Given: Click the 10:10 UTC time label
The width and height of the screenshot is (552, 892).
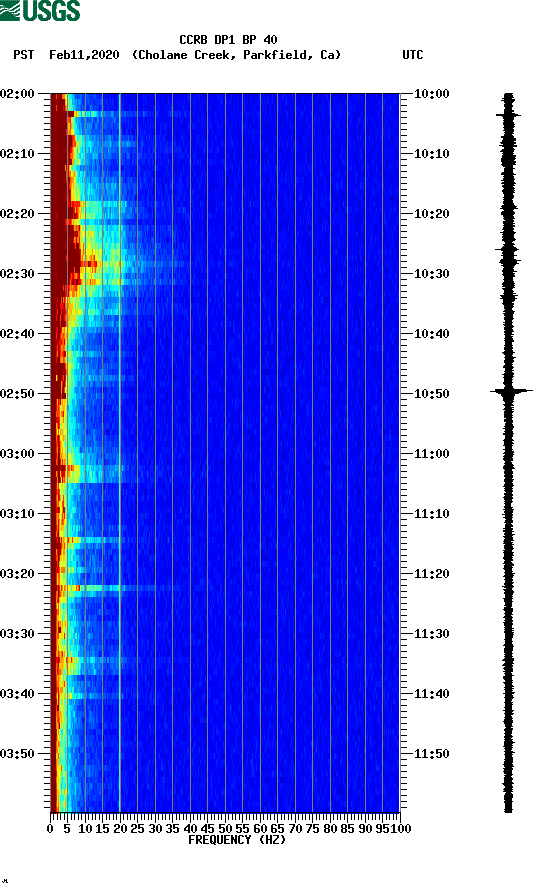Looking at the screenshot, I should pos(431,154).
